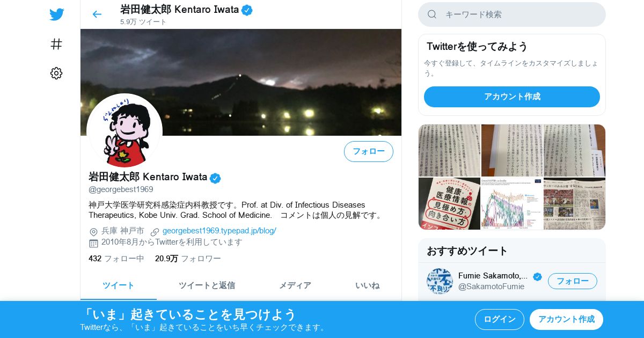Click the verified badge beside the header name

[247, 10]
